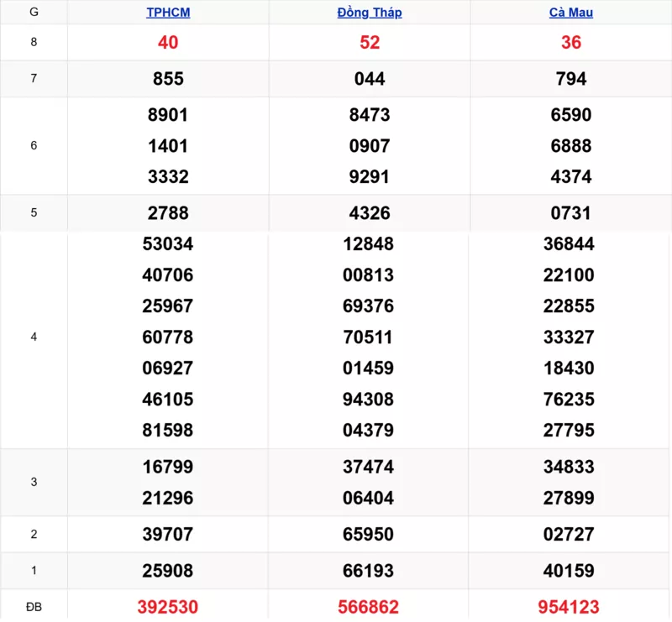Click the red prize-8 number 40
672x622 pixels.
pyautogui.click(x=168, y=43)
